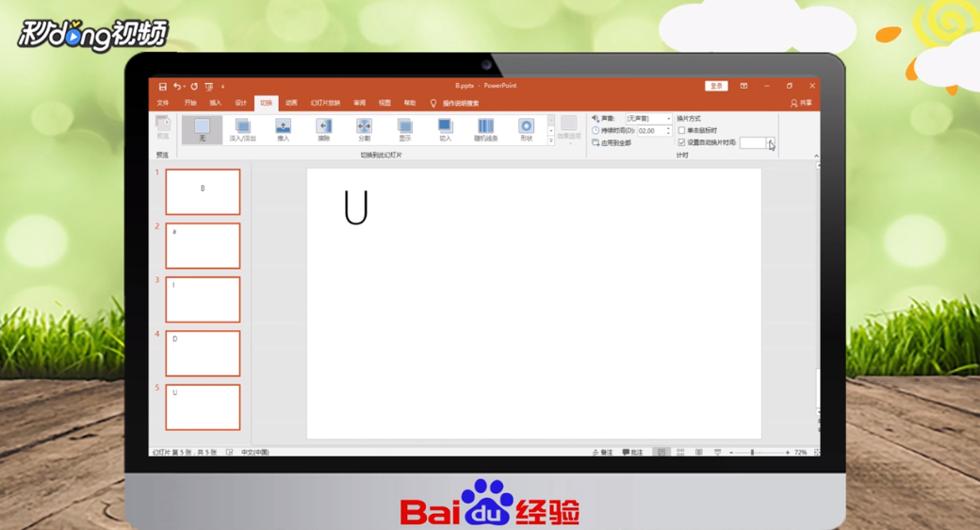Click the Save icon in quick access toolbar
Image resolution: width=980 pixels, height=530 pixels.
point(162,87)
